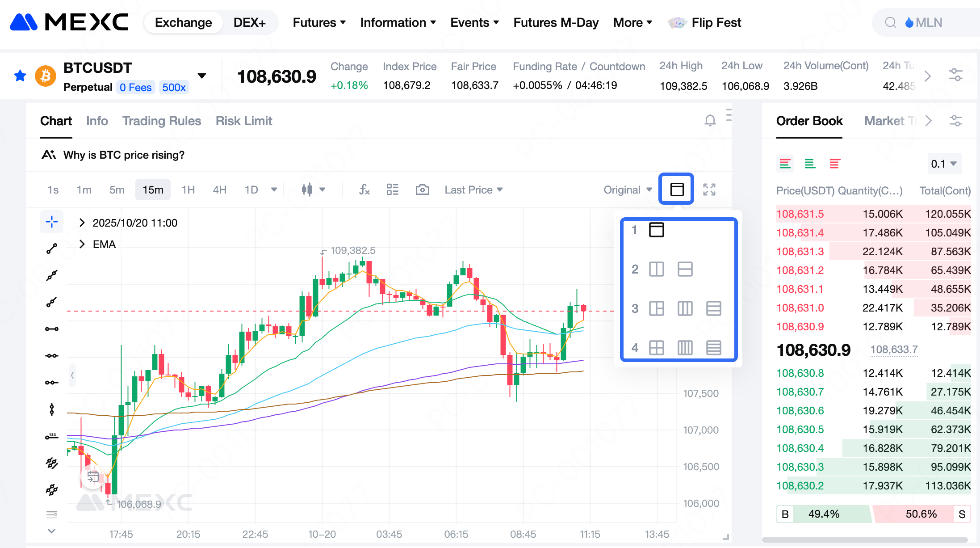
Task: Open the indicators fx icon
Action: (x=364, y=190)
